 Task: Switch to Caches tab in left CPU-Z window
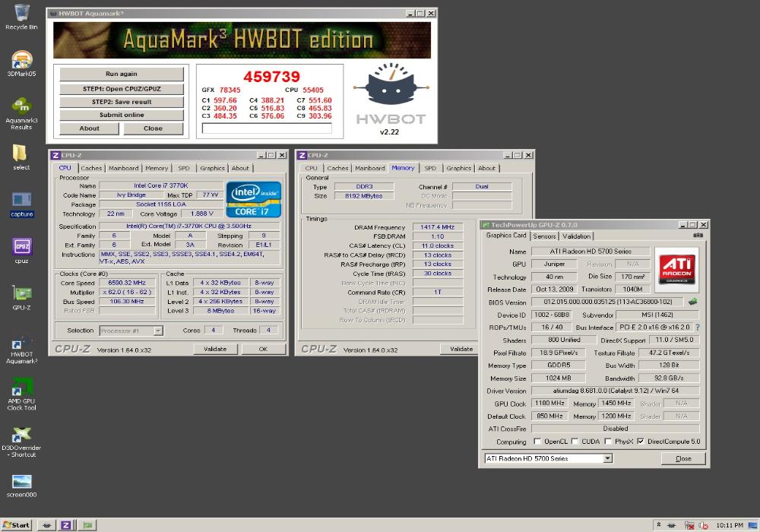[x=91, y=168]
